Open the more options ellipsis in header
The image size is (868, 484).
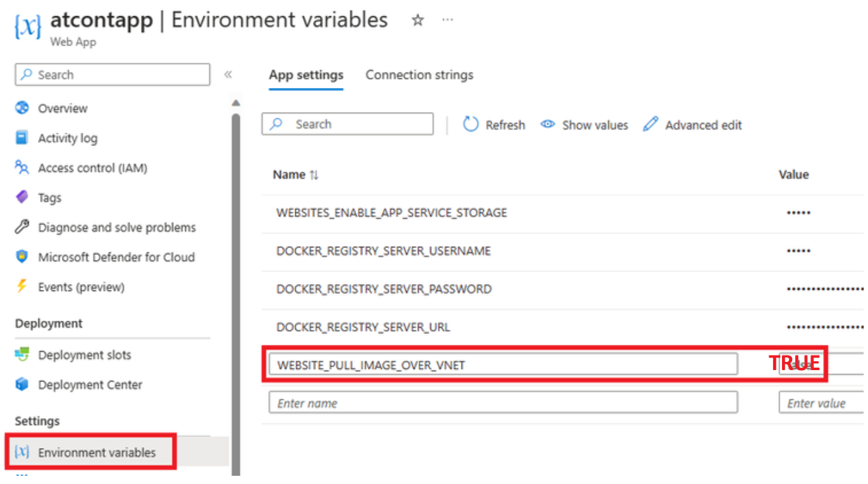click(x=448, y=20)
